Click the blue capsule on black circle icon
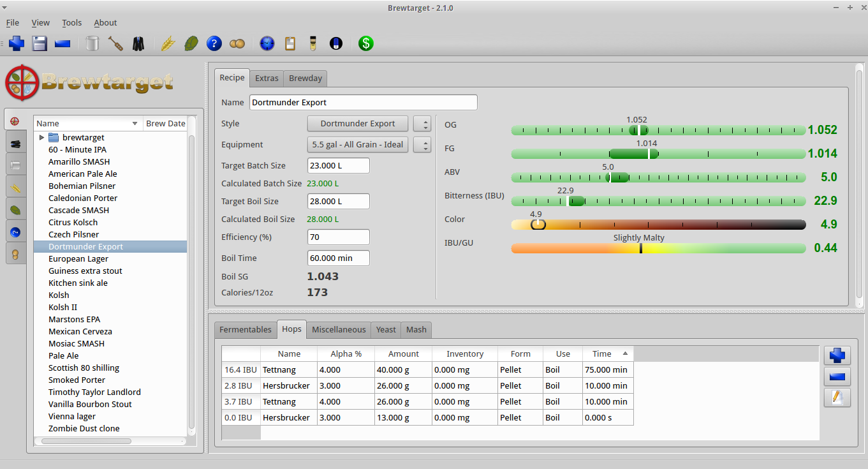 [x=336, y=43]
